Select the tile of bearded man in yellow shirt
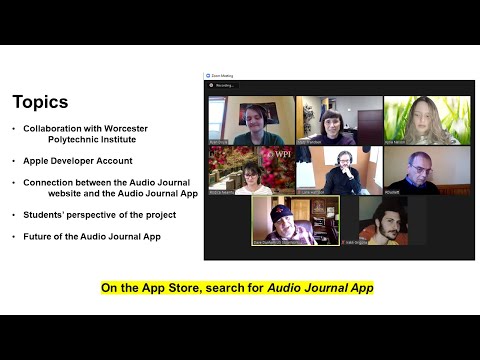Image resolution: width=480 pixels, height=360 pixels. click(383, 221)
